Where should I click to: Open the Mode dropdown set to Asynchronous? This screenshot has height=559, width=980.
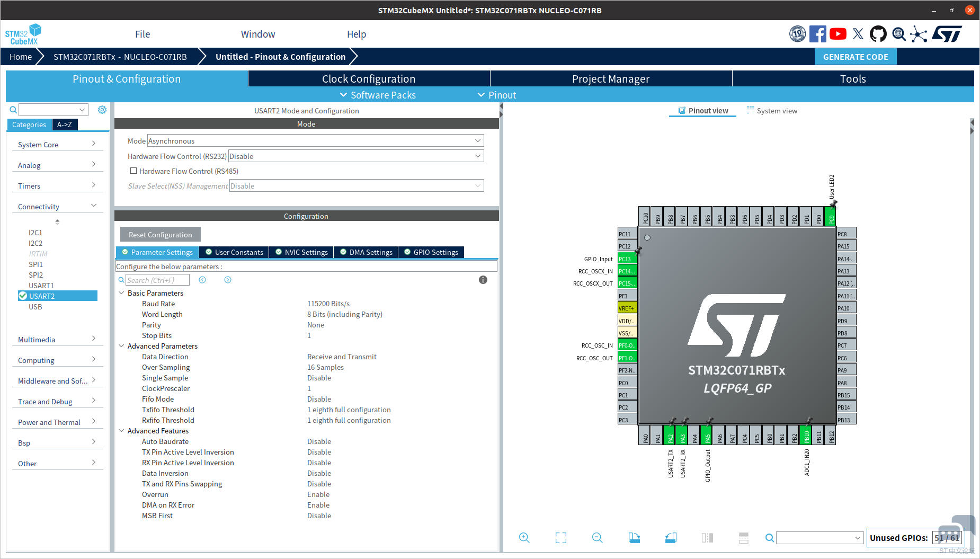click(x=315, y=141)
